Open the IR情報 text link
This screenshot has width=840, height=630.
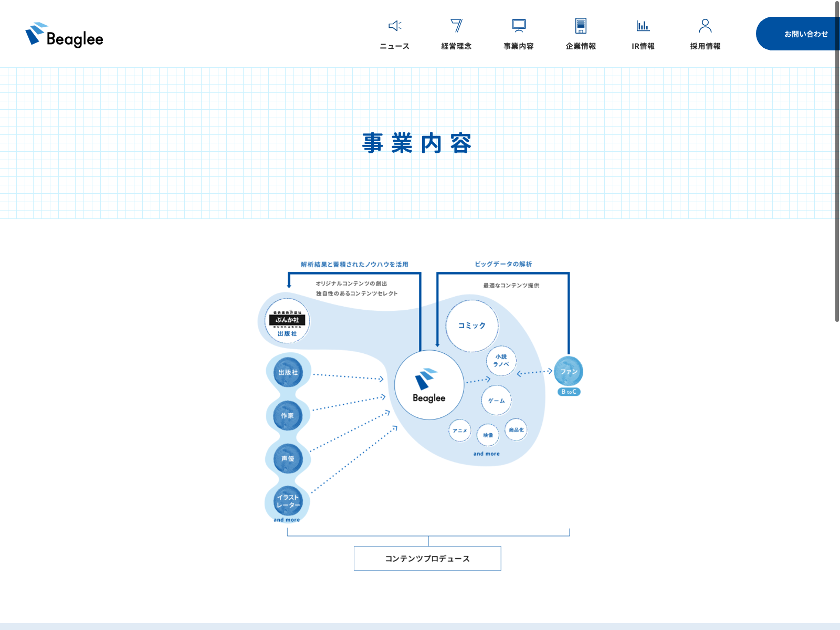coord(643,46)
